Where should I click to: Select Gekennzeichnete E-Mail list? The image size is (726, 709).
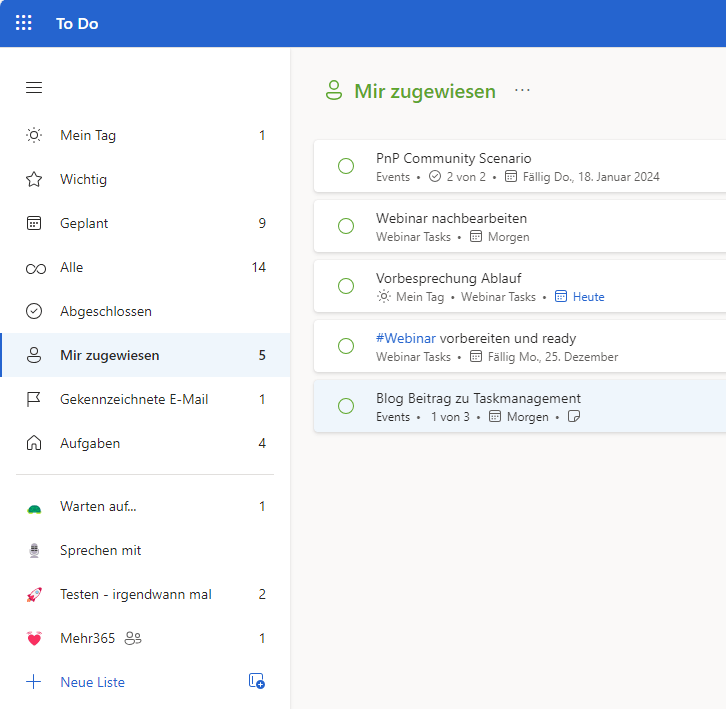145,399
